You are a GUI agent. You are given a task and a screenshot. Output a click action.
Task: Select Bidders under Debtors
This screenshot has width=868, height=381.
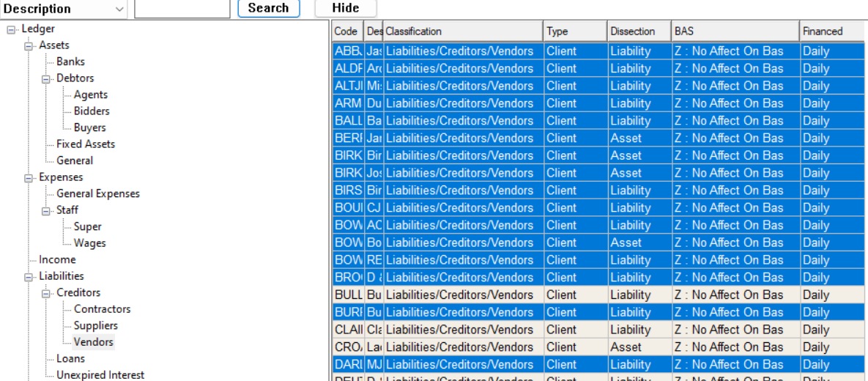92,111
